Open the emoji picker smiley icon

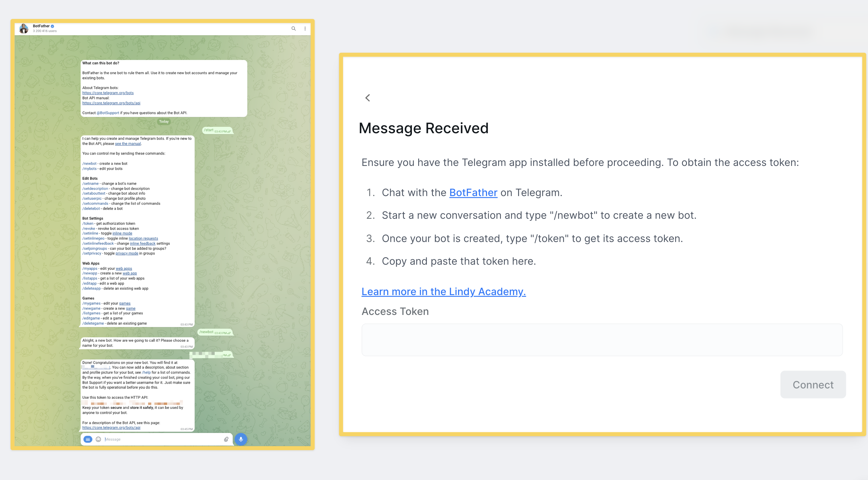click(x=98, y=439)
